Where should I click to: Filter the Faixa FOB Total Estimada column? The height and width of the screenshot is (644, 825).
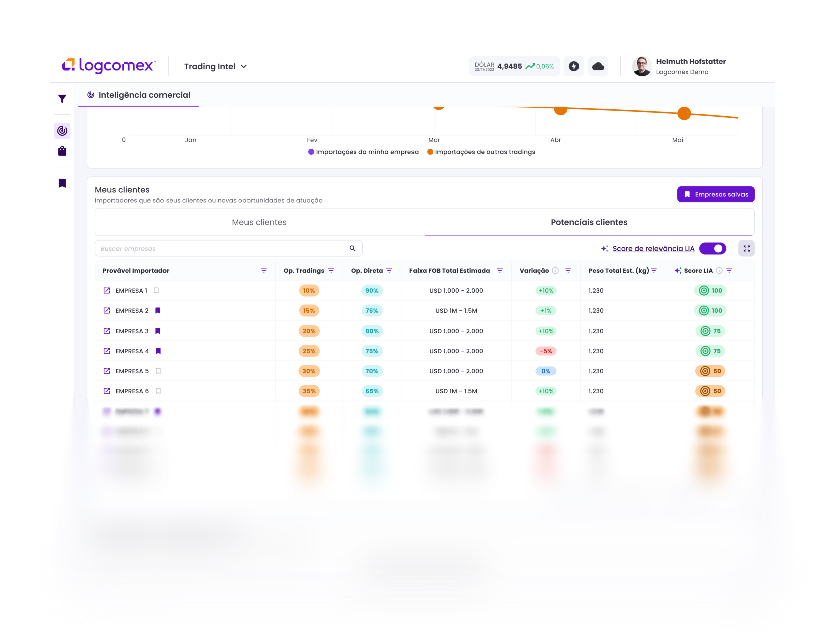tap(500, 271)
